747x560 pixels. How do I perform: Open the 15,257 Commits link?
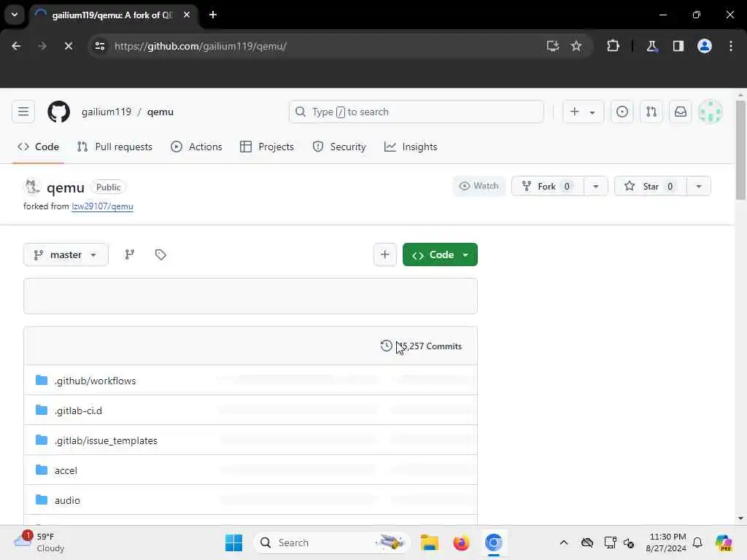421,346
